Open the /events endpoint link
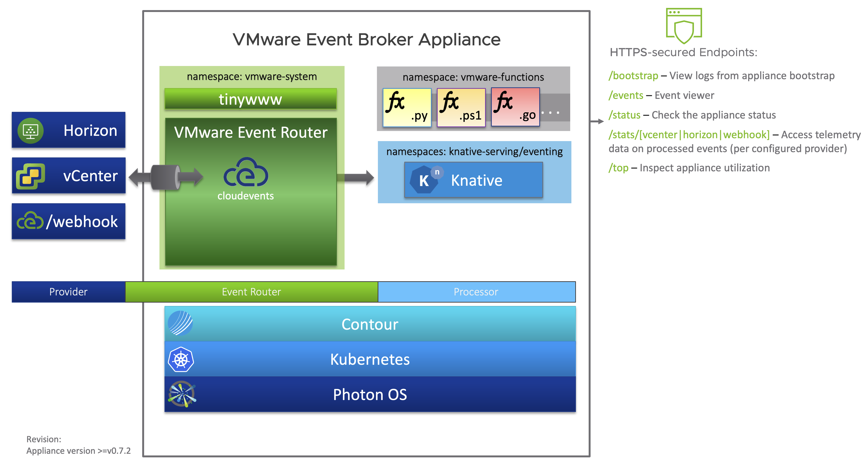The image size is (868, 466). pos(626,96)
